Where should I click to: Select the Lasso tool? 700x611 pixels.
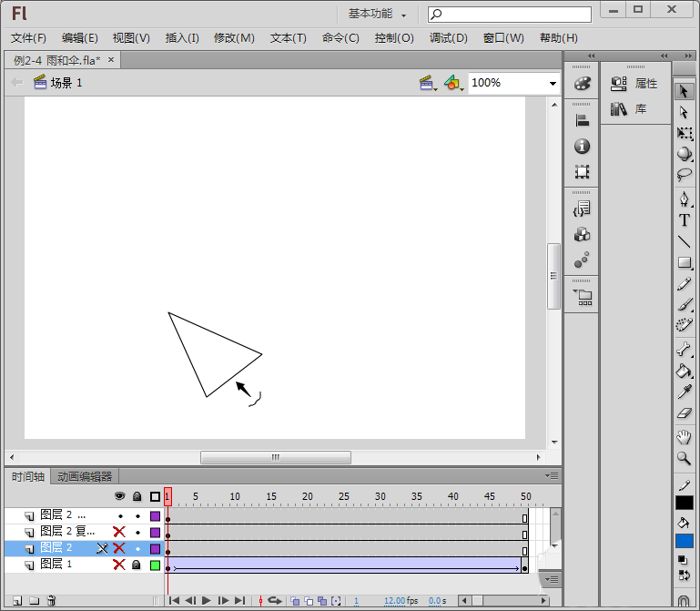pyautogui.click(x=684, y=175)
